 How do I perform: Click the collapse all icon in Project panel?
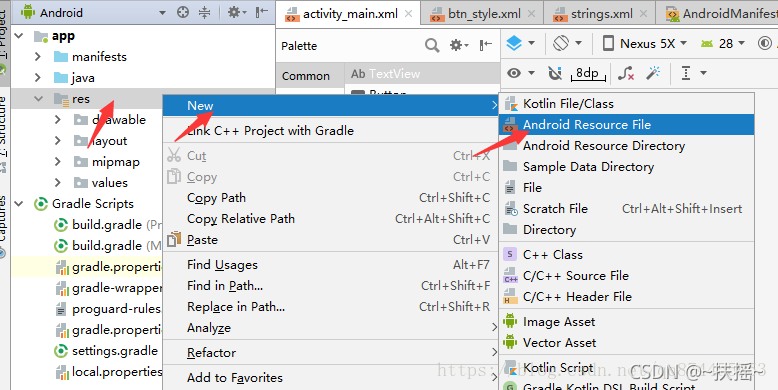click(204, 12)
